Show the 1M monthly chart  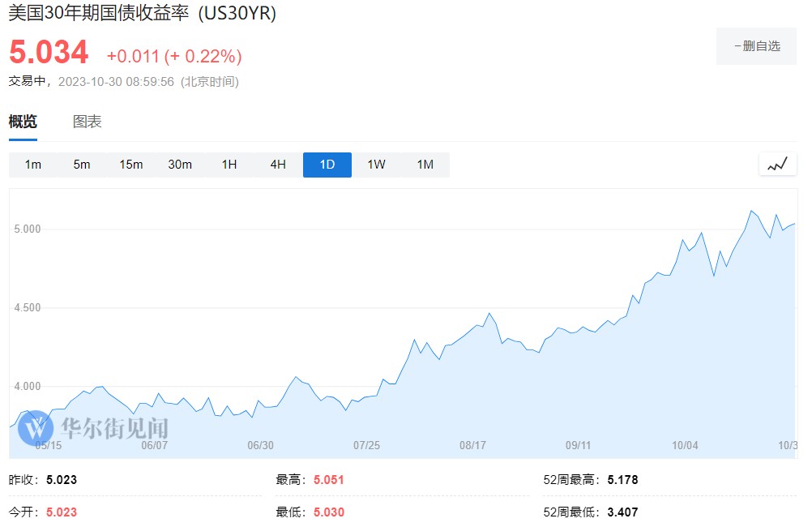(x=425, y=165)
